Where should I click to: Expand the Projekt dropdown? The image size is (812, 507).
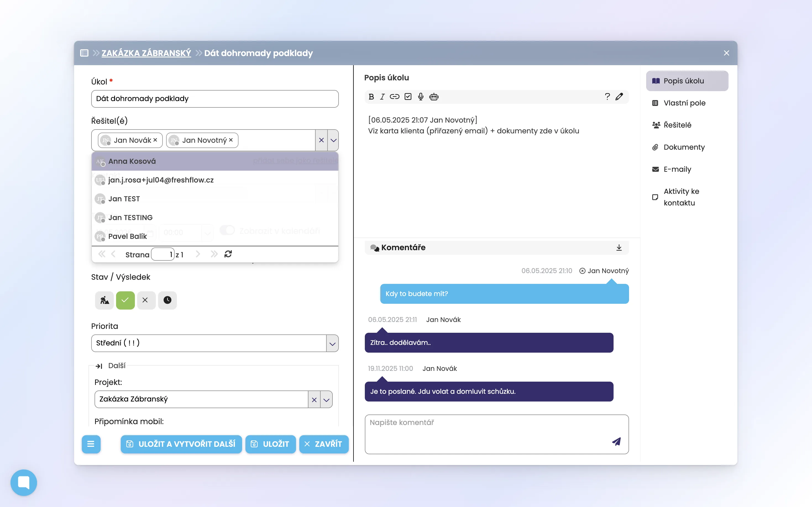tap(326, 399)
